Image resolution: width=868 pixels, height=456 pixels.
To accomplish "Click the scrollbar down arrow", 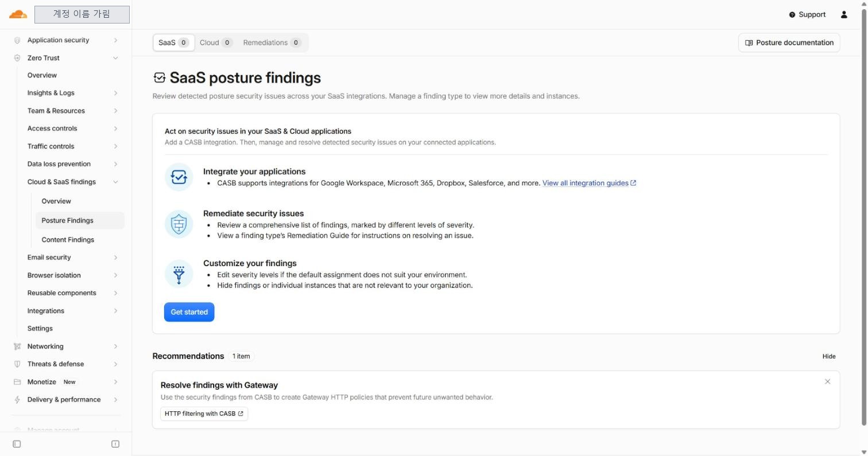I will (x=863, y=452).
